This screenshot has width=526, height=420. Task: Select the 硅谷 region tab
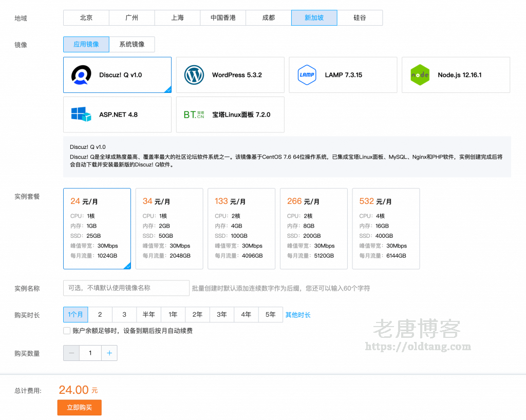click(x=360, y=17)
